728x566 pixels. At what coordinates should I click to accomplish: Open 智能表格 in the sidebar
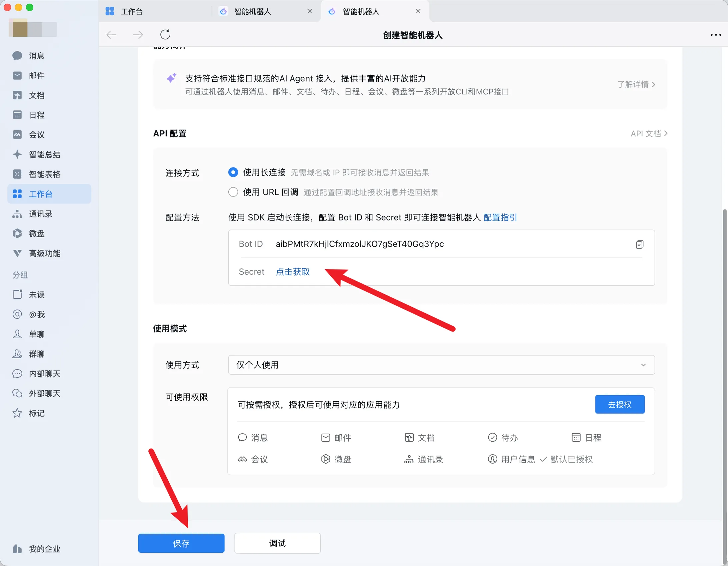point(49,174)
